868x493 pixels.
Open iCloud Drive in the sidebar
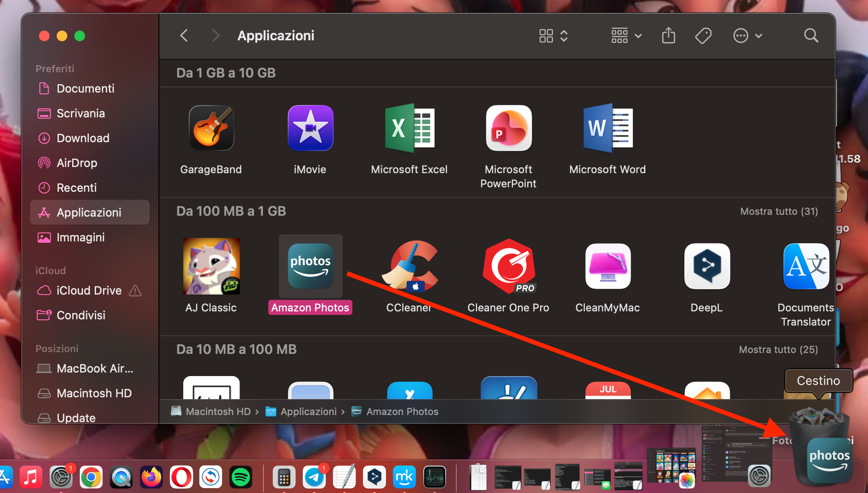(x=89, y=291)
